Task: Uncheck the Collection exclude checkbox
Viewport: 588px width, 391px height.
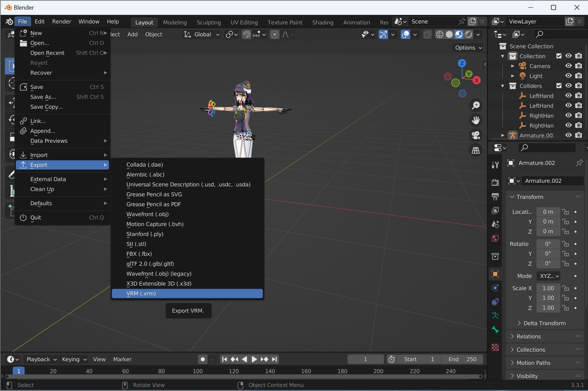Action: [559, 56]
